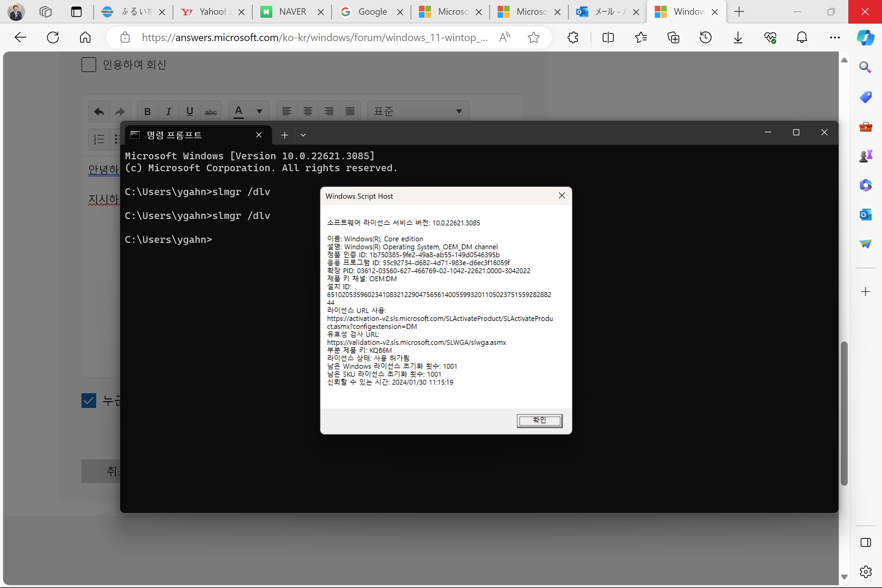This screenshot has width=882, height=588.
Task: Add this page to favorites (star)
Action: click(533, 37)
